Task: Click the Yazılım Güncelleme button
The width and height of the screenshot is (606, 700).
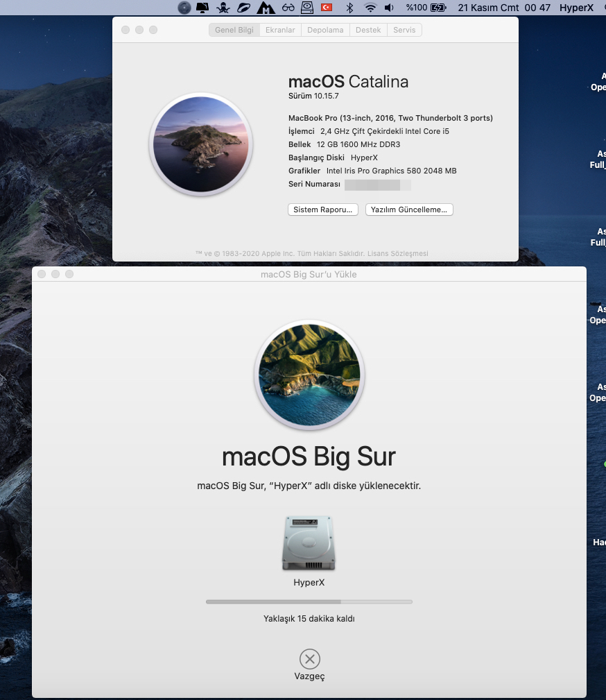Action: click(409, 210)
